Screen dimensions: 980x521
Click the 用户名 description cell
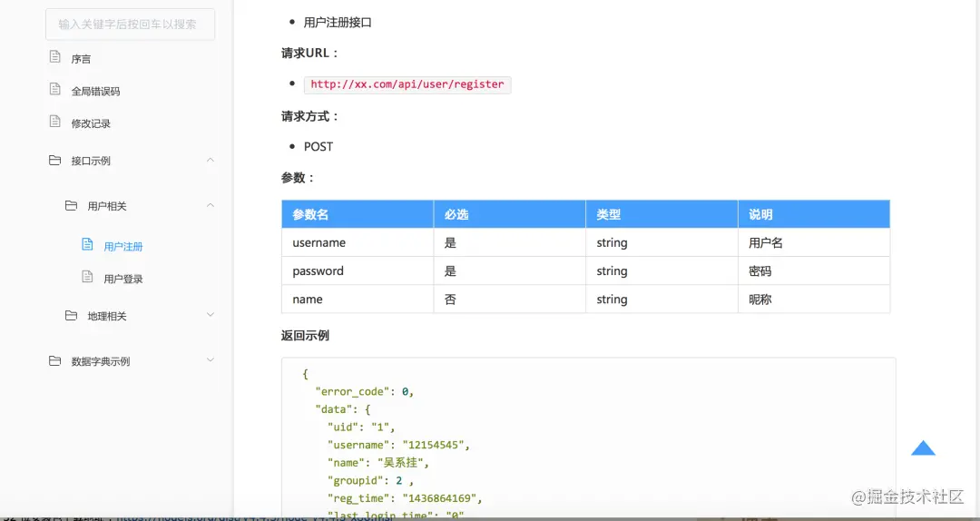coord(814,242)
